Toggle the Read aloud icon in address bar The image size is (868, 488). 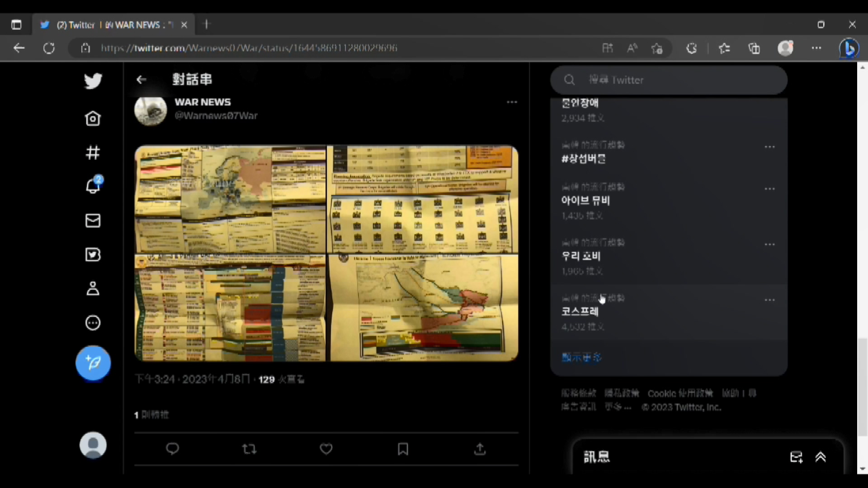pyautogui.click(x=632, y=48)
